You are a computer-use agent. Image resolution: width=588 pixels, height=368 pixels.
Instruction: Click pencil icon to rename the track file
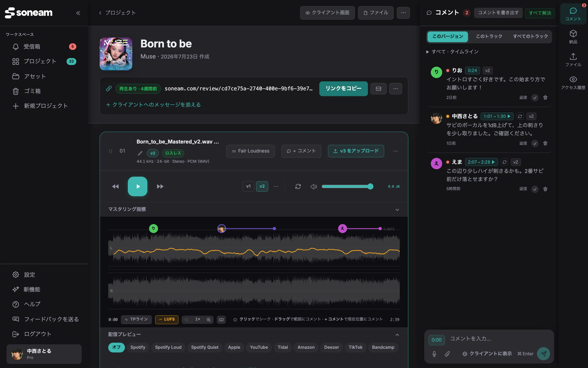[140, 153]
